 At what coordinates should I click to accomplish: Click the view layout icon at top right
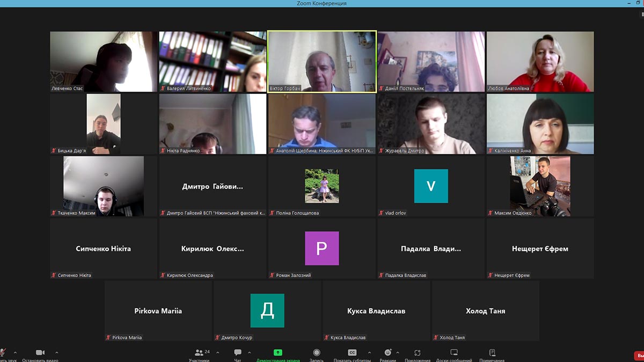pyautogui.click(x=642, y=15)
